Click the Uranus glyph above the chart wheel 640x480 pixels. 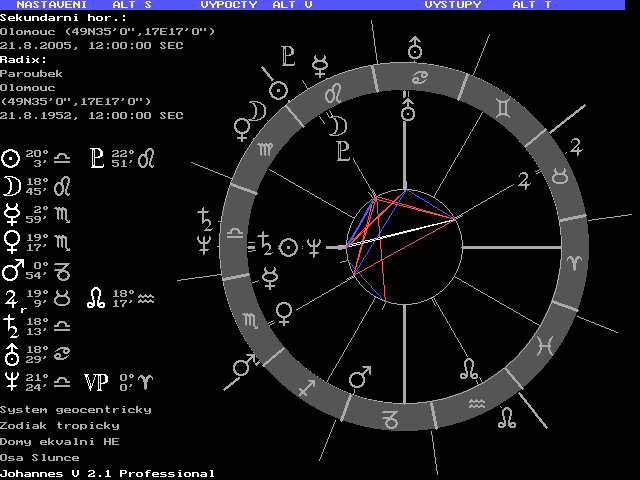pos(415,47)
